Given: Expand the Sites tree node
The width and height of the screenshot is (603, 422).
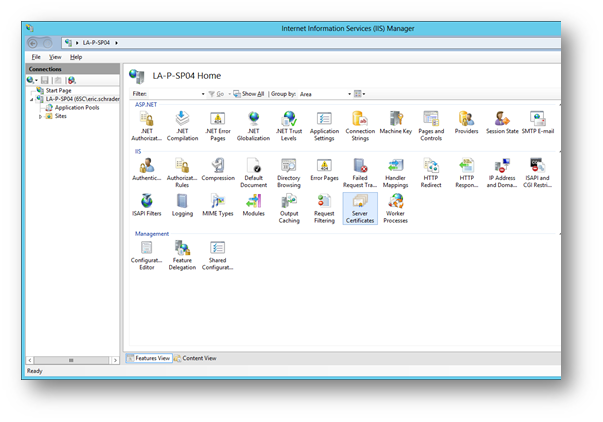Looking at the screenshot, I should tap(40, 116).
